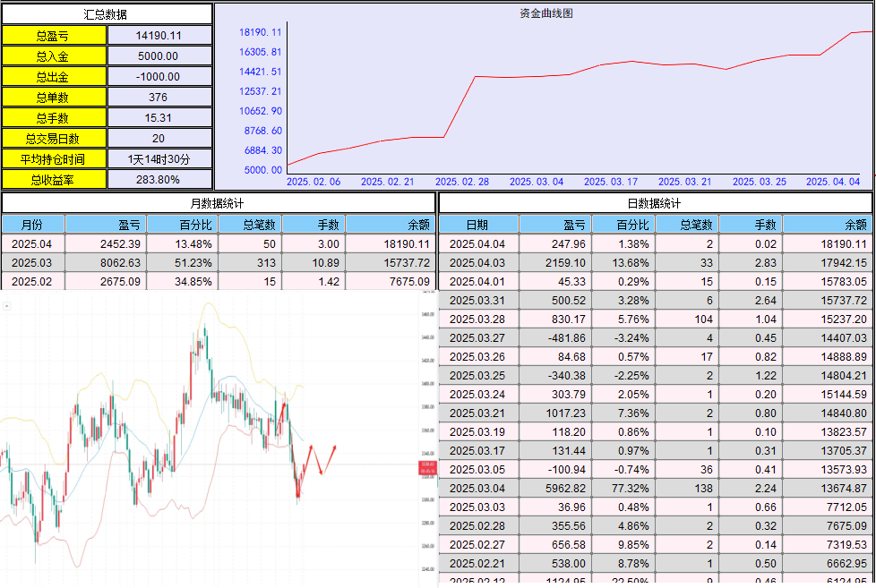Click the 手数 column header in the daily table
This screenshot has width=876, height=588.
(x=751, y=225)
